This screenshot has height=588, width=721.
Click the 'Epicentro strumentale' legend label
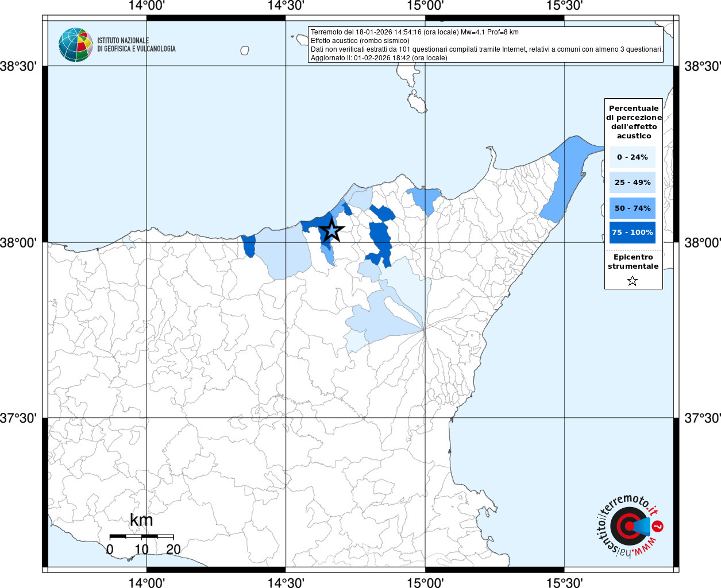tap(633, 262)
